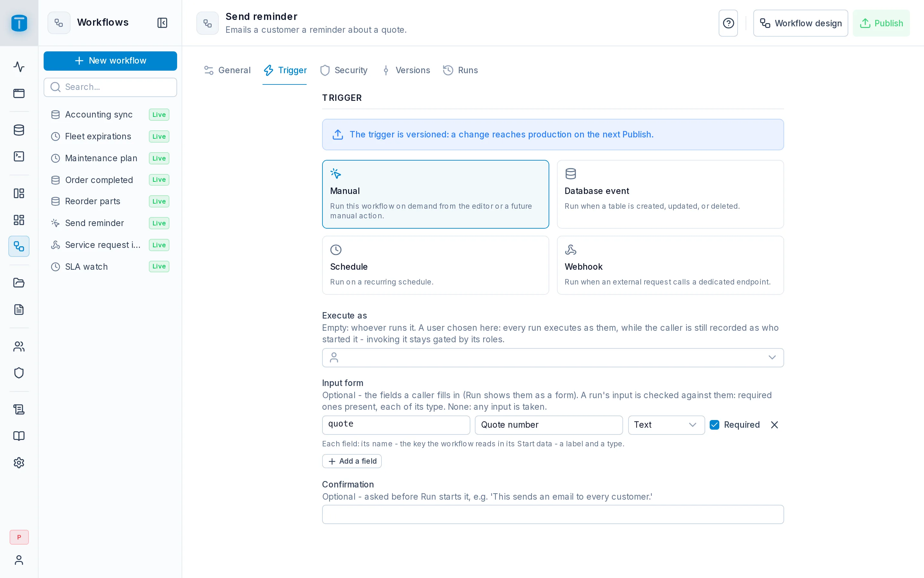Click the Confirmation text input

pyautogui.click(x=553, y=514)
